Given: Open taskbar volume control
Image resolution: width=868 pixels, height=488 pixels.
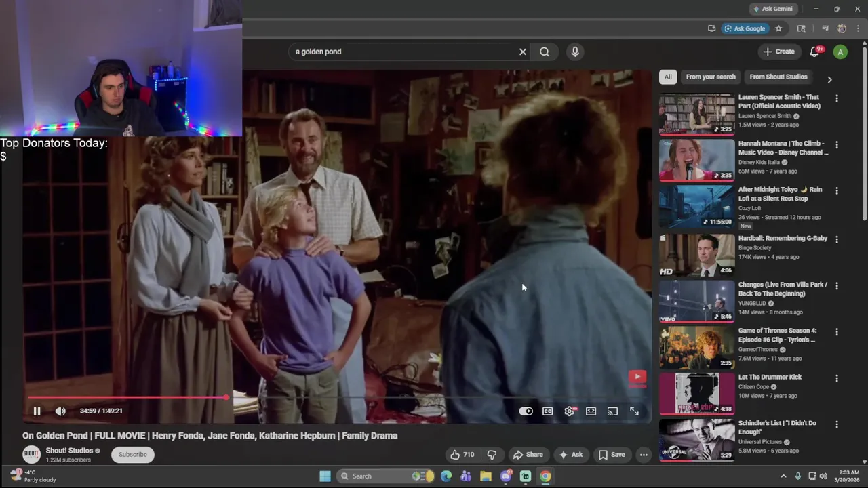Looking at the screenshot, I should click(x=823, y=476).
